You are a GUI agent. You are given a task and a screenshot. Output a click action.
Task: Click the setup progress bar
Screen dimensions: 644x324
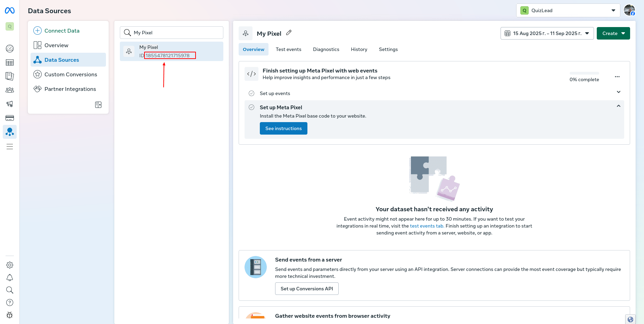click(x=584, y=73)
